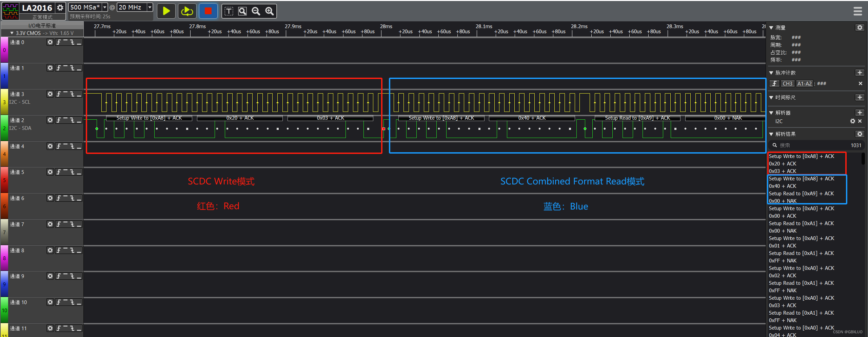Change pulse counter edge type icon
868x337 pixels.
774,83
